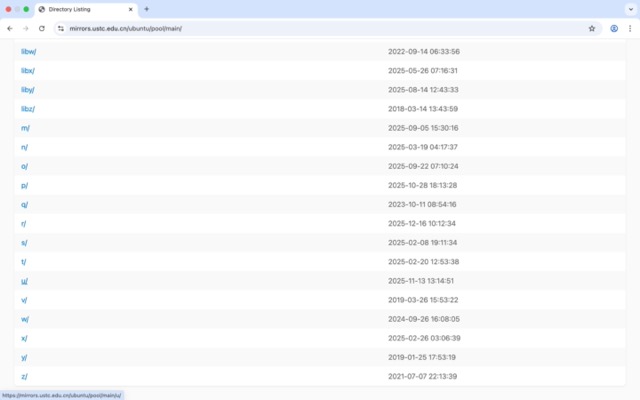Open the libx/ directory link
The image size is (640, 400).
tap(28, 70)
